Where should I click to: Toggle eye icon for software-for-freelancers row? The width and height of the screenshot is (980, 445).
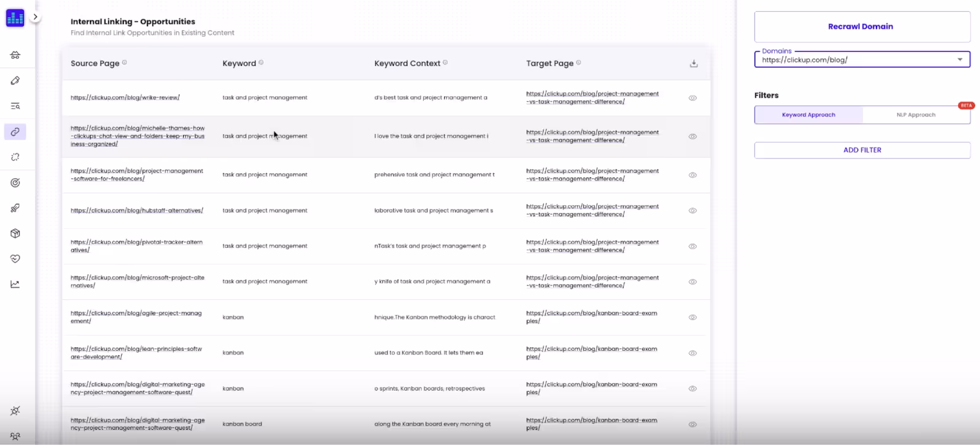click(693, 175)
